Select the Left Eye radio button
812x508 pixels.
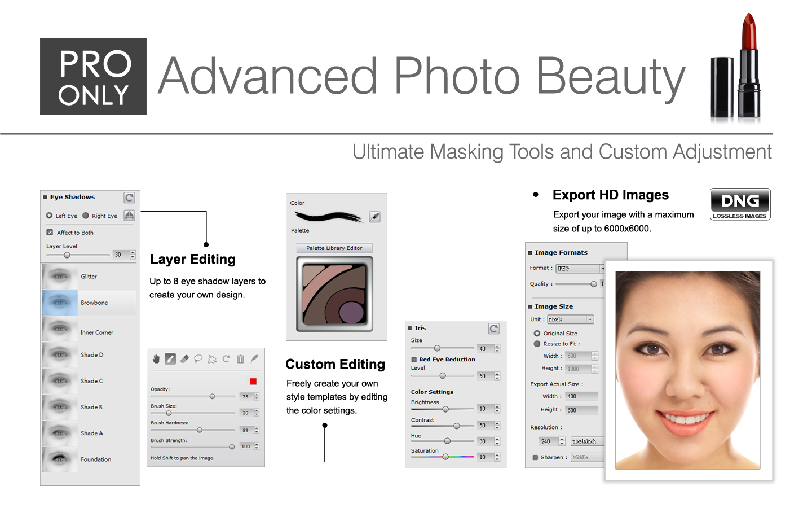pyautogui.click(x=50, y=216)
